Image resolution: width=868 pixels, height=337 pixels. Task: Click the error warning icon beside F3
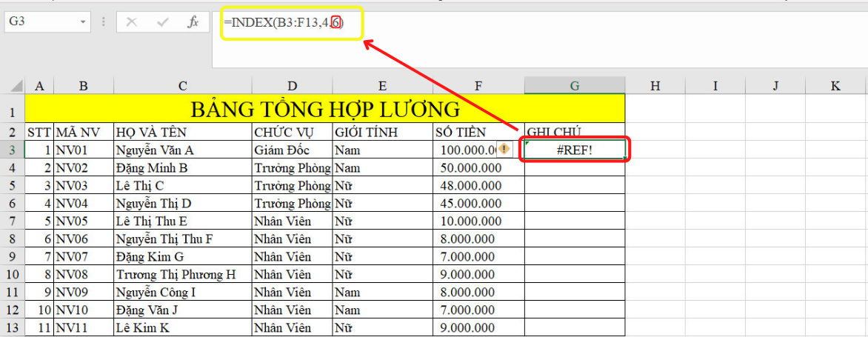pos(504,149)
